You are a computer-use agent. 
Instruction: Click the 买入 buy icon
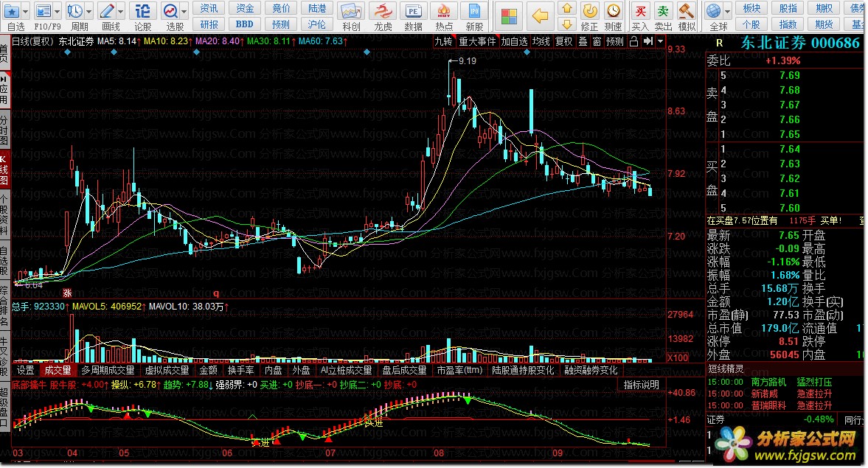(640, 10)
